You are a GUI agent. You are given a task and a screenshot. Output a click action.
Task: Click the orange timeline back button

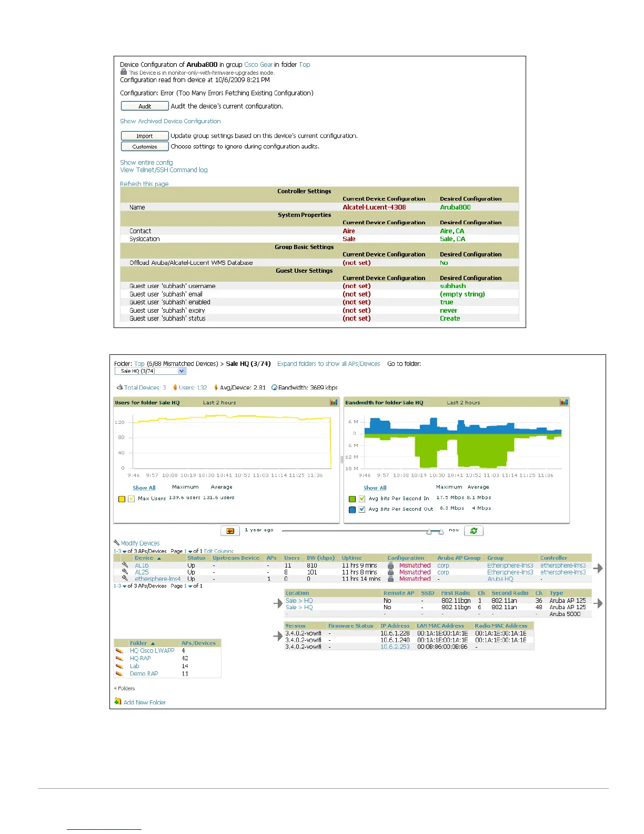click(230, 531)
